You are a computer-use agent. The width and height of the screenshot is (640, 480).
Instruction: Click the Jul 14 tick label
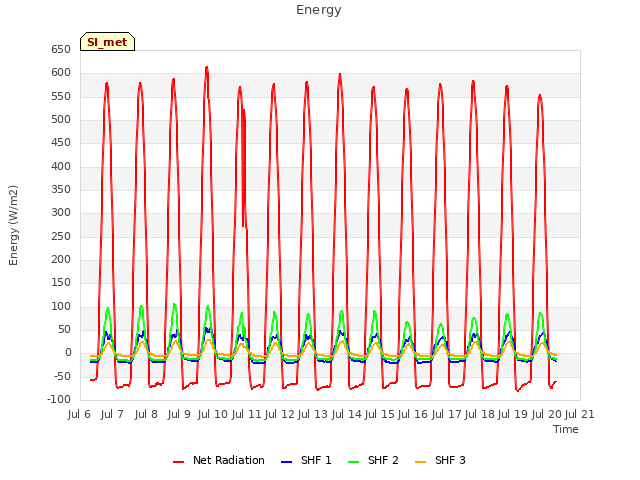347,414
